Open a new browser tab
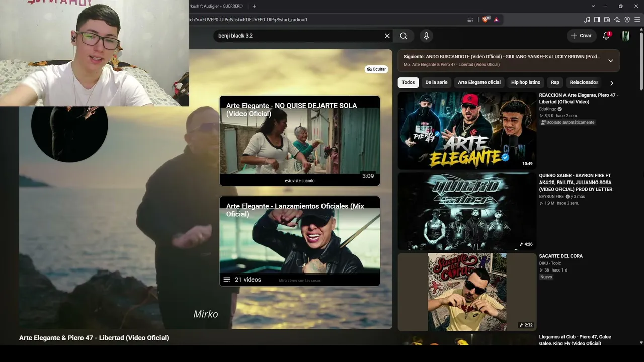 [254, 6]
